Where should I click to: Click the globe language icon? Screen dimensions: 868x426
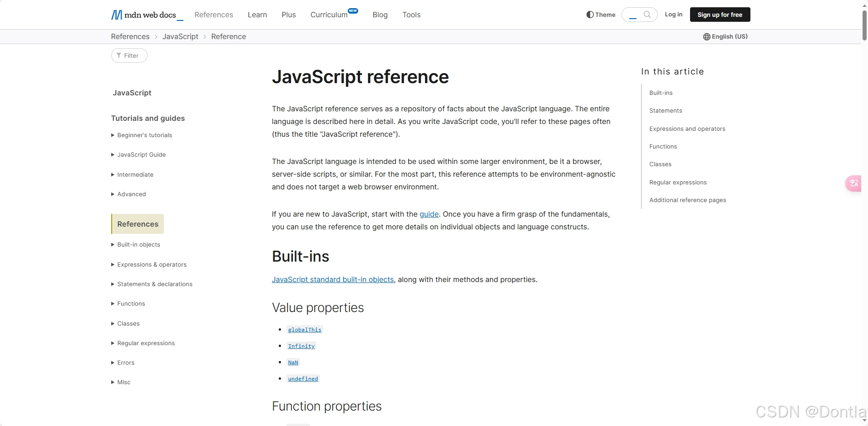707,37
